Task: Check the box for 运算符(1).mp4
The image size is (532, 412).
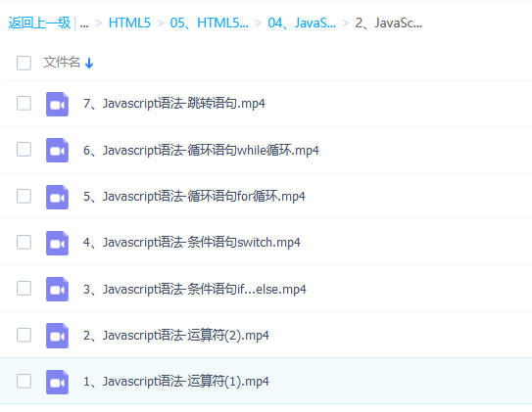Action: (x=24, y=381)
